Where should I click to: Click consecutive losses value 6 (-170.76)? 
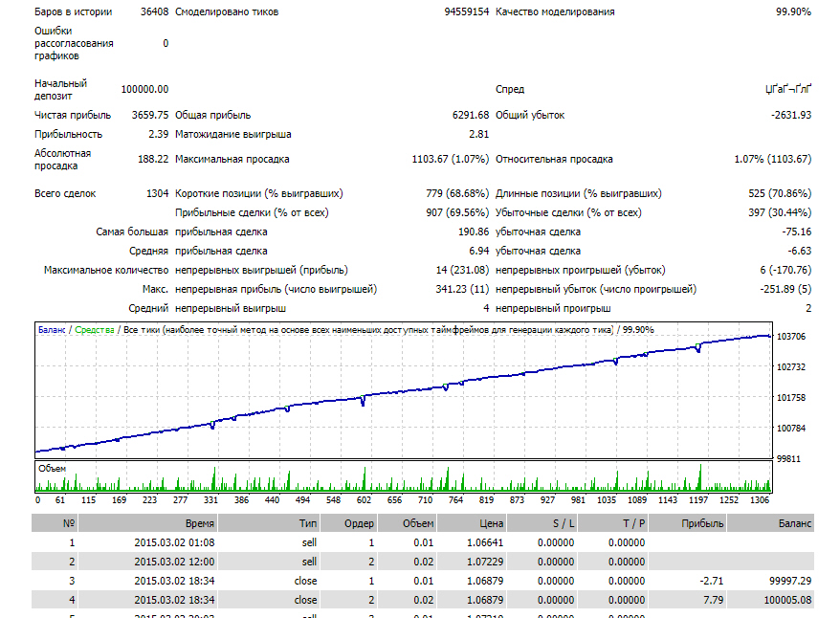coord(785,271)
